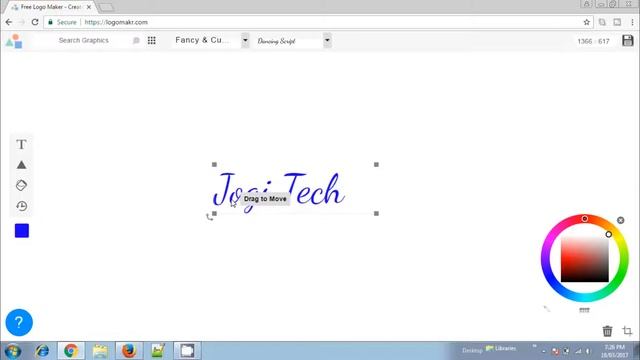Go back in the browser

point(9,22)
